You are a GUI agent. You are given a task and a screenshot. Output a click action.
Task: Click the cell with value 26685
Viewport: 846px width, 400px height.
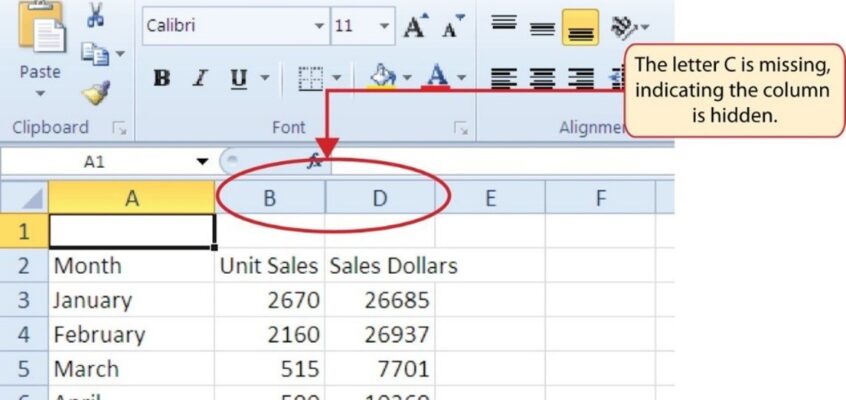tap(380, 300)
